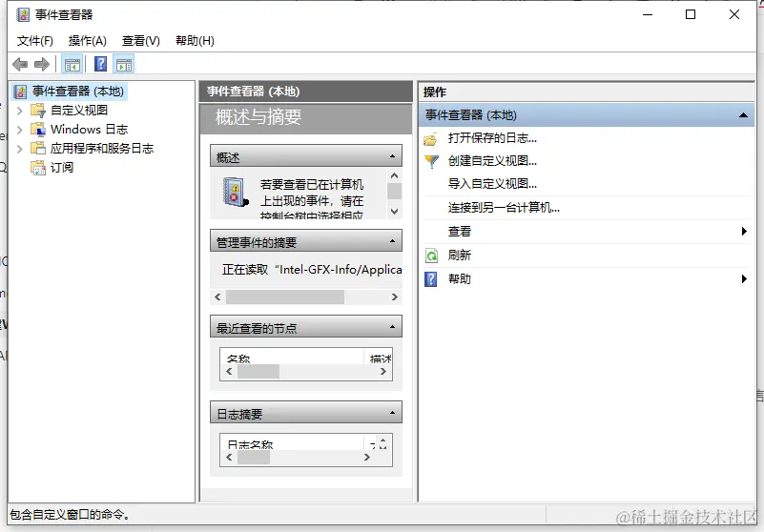Click the 查看 entry in actions pane
Image resolution: width=764 pixels, height=532 pixels.
(460, 232)
